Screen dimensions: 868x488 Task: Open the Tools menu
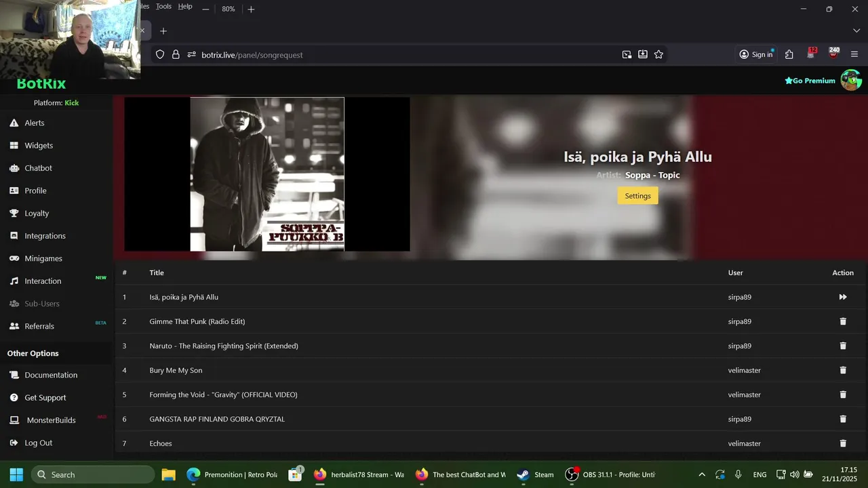coord(163,6)
